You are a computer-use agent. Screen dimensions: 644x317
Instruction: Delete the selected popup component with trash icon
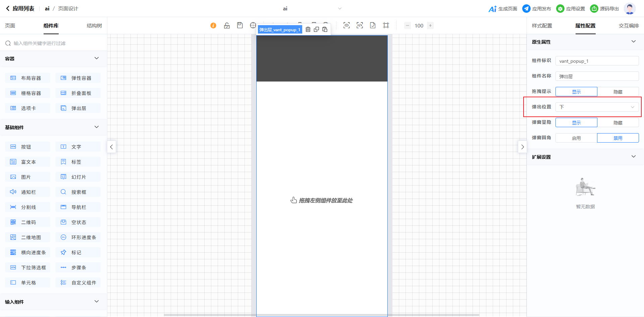point(308,30)
